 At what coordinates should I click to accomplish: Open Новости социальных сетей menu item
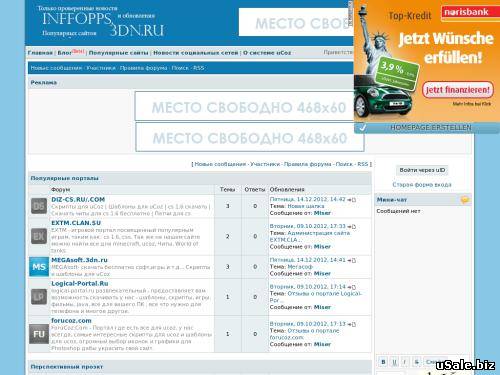(x=196, y=53)
